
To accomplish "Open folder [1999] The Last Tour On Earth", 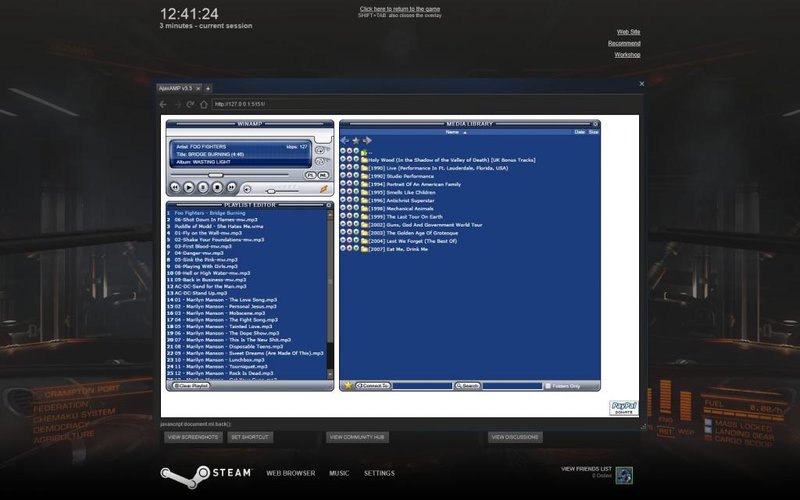I will [x=406, y=217].
